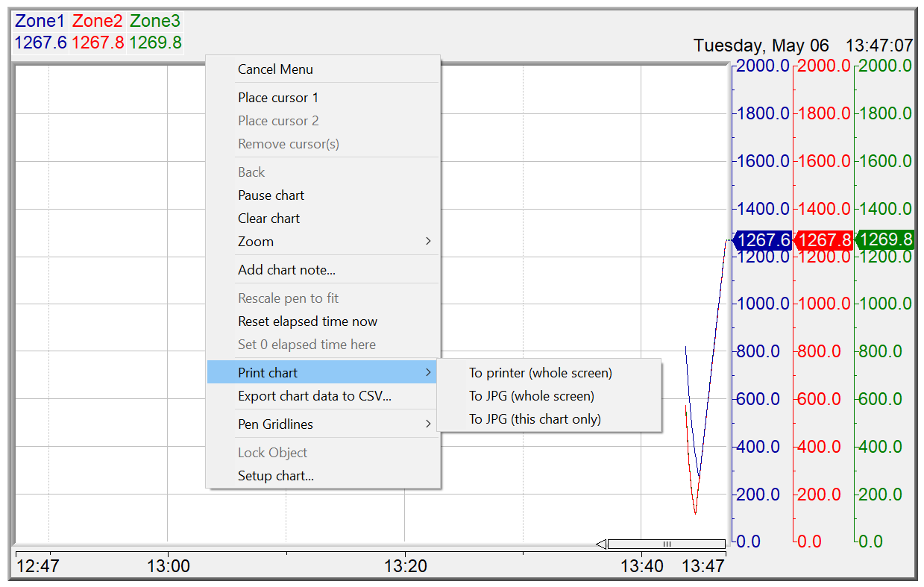Screen dimensions: 924x587
Task: Choose Clear chart option
Action: tap(268, 219)
